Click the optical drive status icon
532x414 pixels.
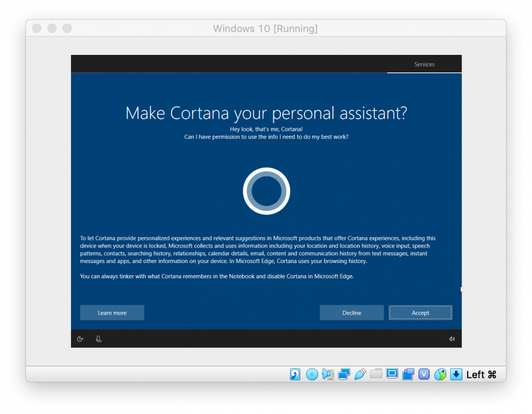(312, 374)
